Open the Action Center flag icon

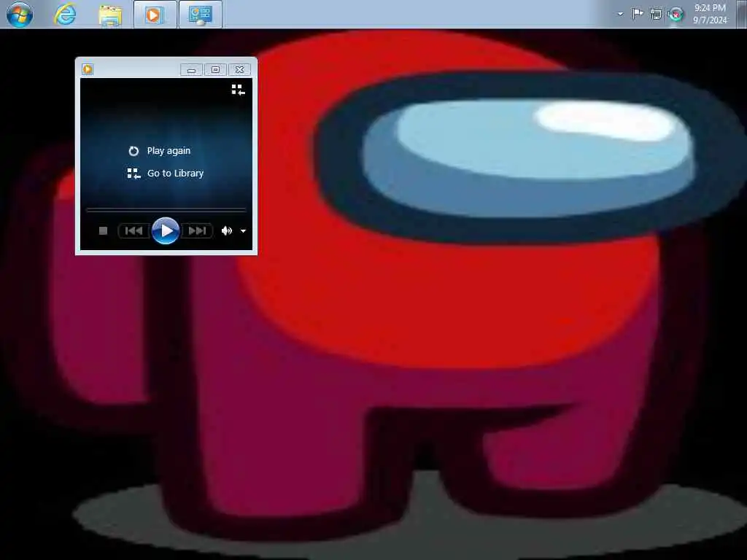638,14
